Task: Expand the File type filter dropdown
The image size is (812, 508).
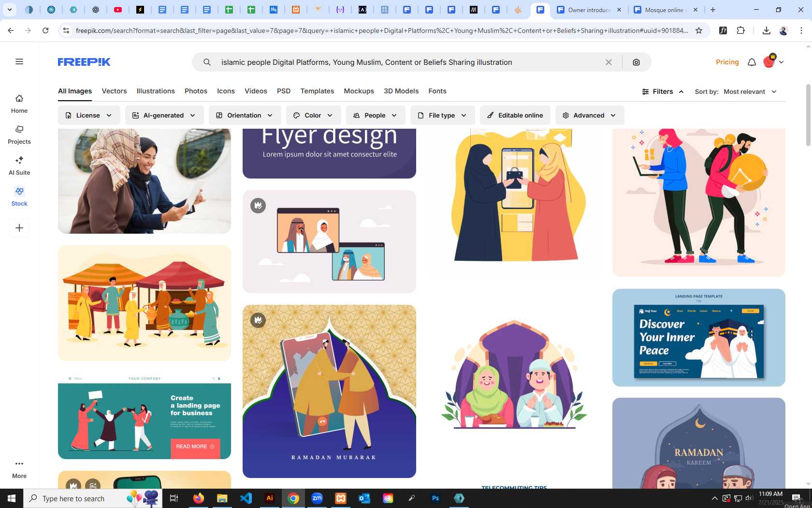Action: [x=443, y=115]
